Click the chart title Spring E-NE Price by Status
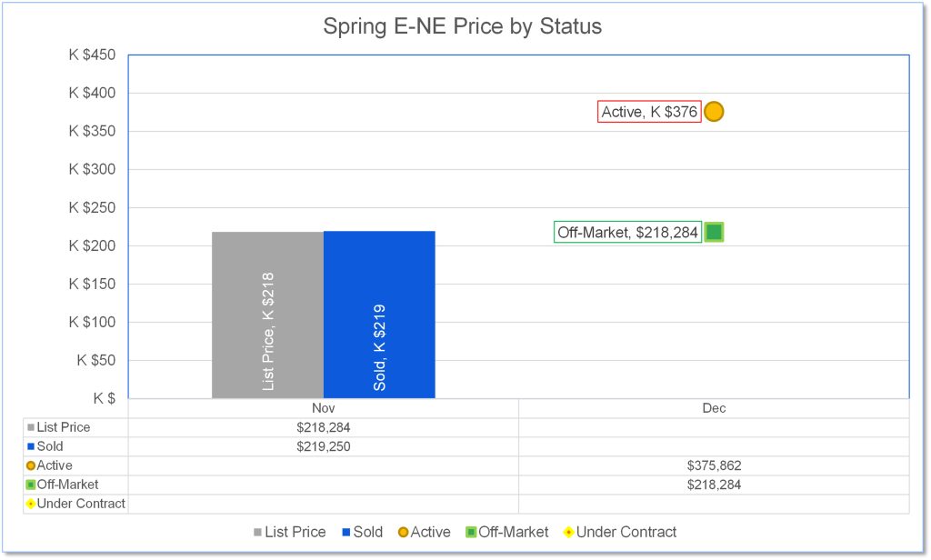This screenshot has height=560, width=931. (x=462, y=26)
